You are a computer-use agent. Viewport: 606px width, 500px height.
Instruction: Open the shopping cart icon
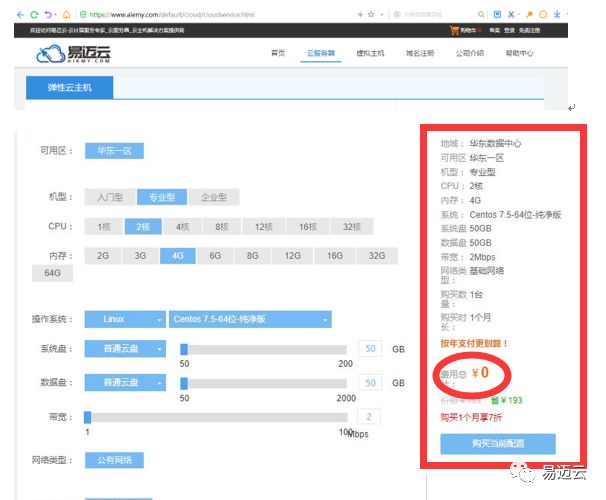click(x=456, y=31)
